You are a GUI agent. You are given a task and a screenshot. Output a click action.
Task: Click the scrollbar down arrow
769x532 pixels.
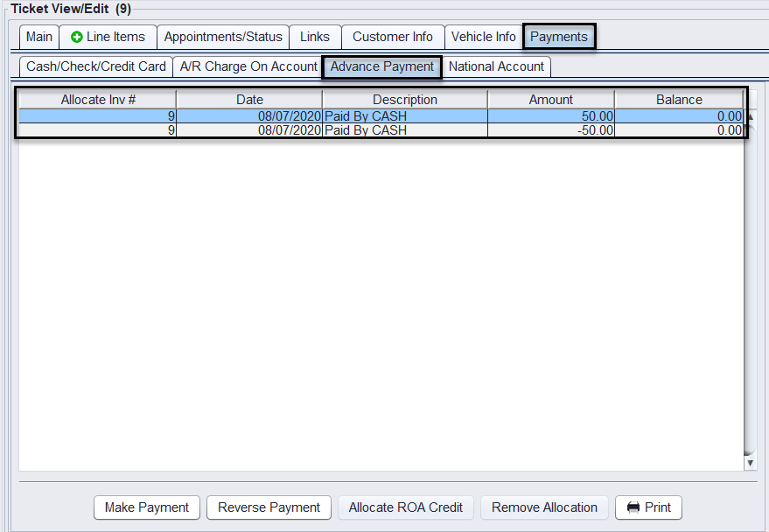click(749, 461)
